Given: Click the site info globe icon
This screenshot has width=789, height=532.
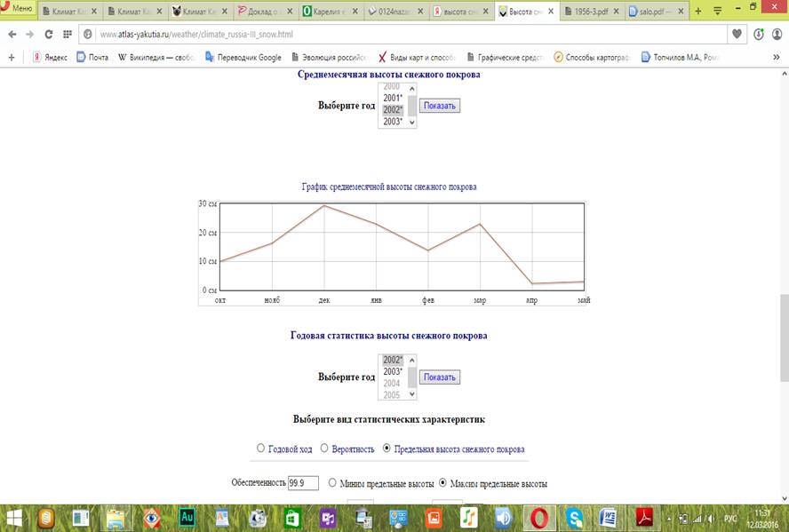Looking at the screenshot, I should (88, 34).
